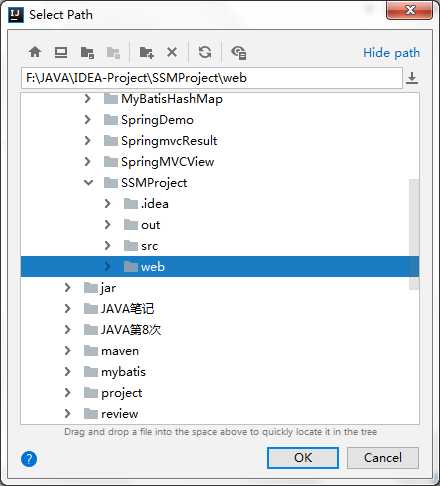Viewport: 440px width, 486px height.
Task: Open the help question mark button
Action: point(29,459)
